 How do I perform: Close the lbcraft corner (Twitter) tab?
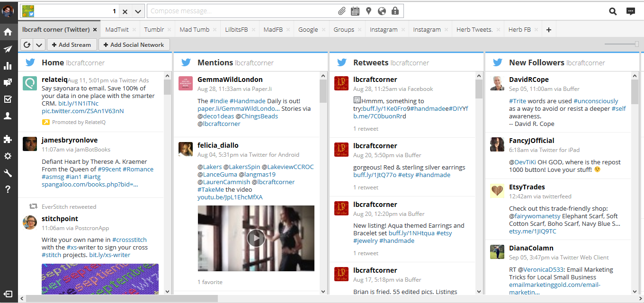(95, 30)
